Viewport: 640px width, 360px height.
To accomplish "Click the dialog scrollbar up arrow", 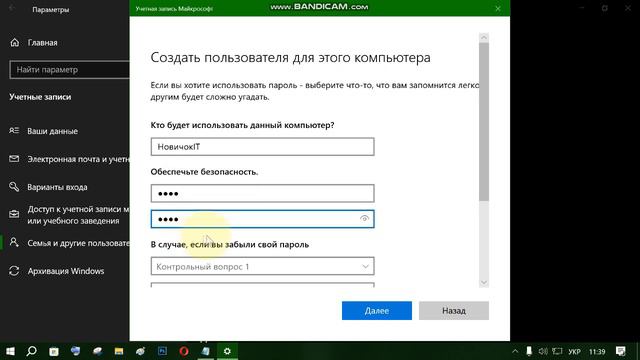I will (x=484, y=38).
